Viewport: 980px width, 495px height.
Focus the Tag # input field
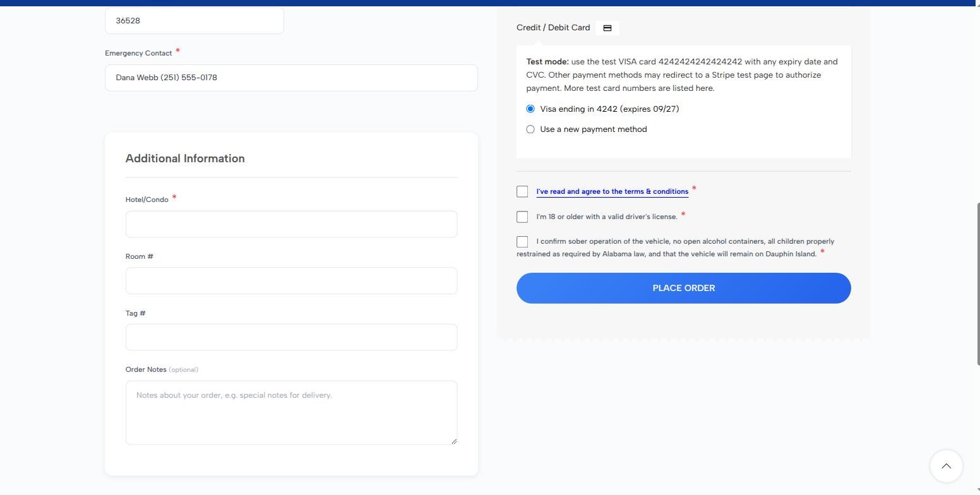click(291, 337)
